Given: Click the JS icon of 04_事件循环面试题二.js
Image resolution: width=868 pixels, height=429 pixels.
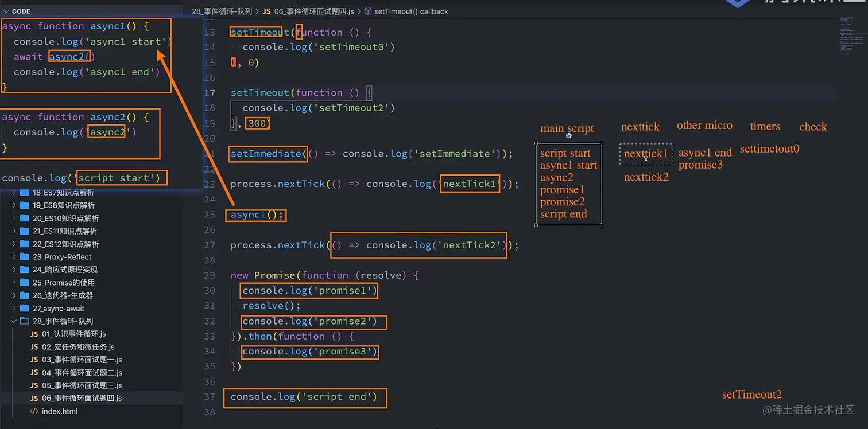Looking at the screenshot, I should click(x=34, y=373).
